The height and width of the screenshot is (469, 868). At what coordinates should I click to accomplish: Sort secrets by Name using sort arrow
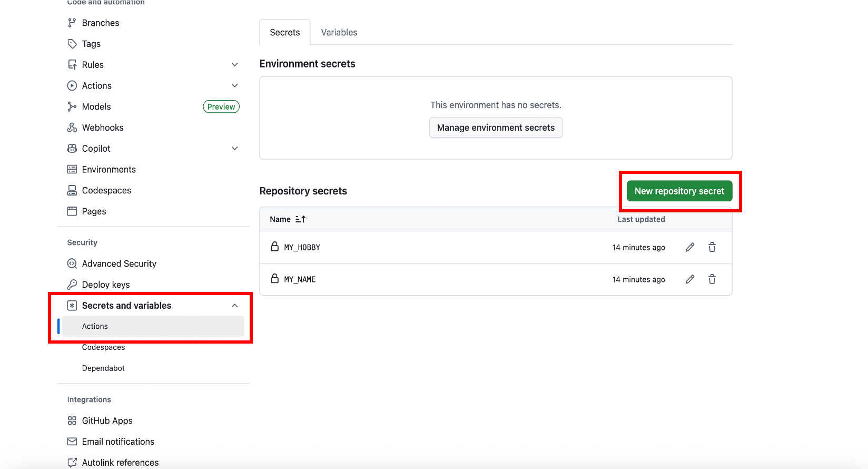(301, 219)
